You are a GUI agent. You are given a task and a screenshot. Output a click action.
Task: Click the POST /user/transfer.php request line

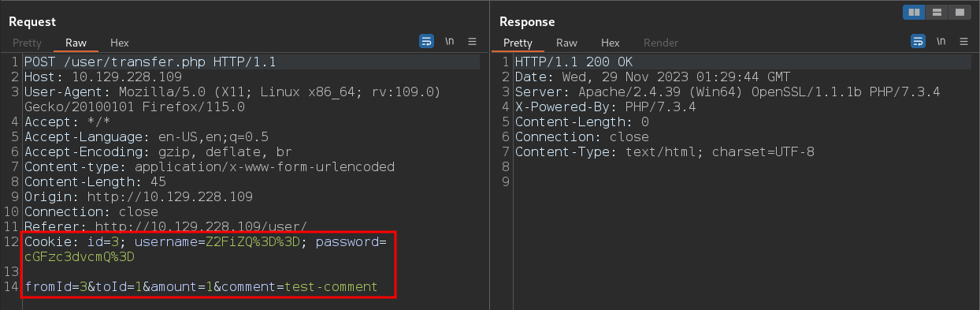click(x=150, y=62)
